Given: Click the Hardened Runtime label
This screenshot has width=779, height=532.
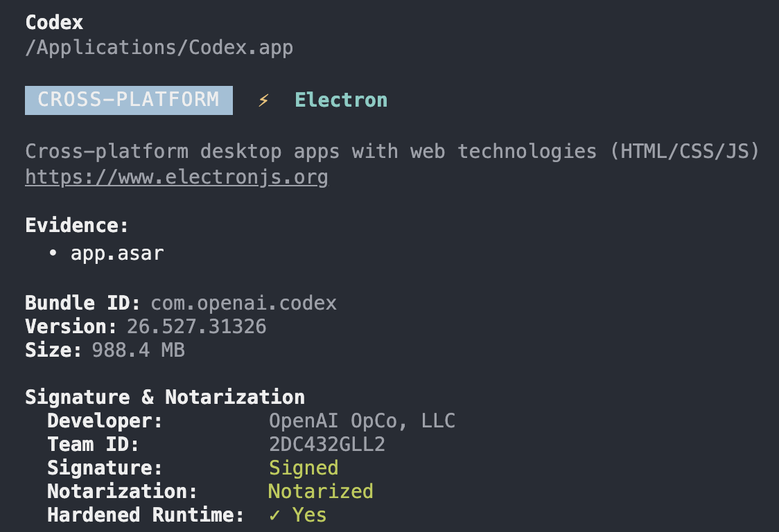Looking at the screenshot, I should click(146, 515).
